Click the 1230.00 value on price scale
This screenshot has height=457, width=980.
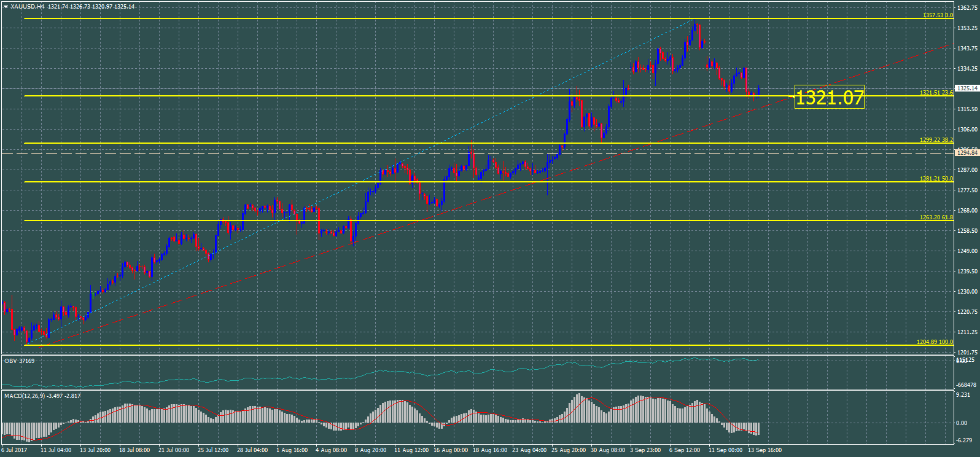967,292
